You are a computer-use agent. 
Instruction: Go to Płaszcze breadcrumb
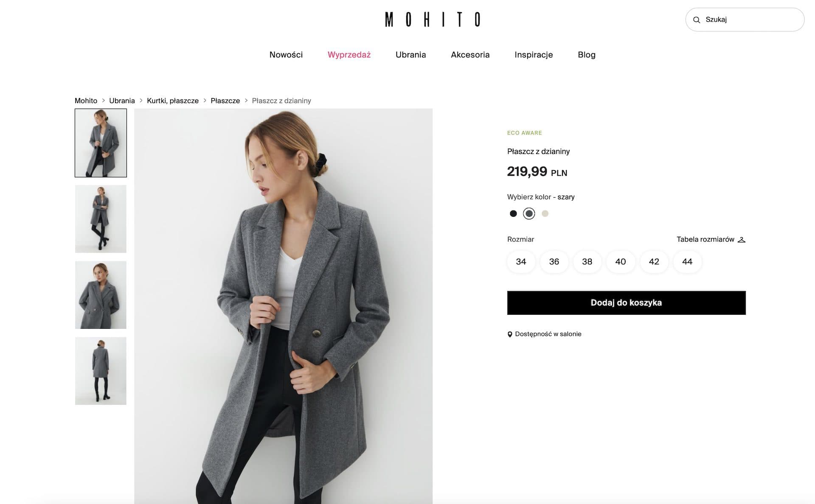coord(225,101)
